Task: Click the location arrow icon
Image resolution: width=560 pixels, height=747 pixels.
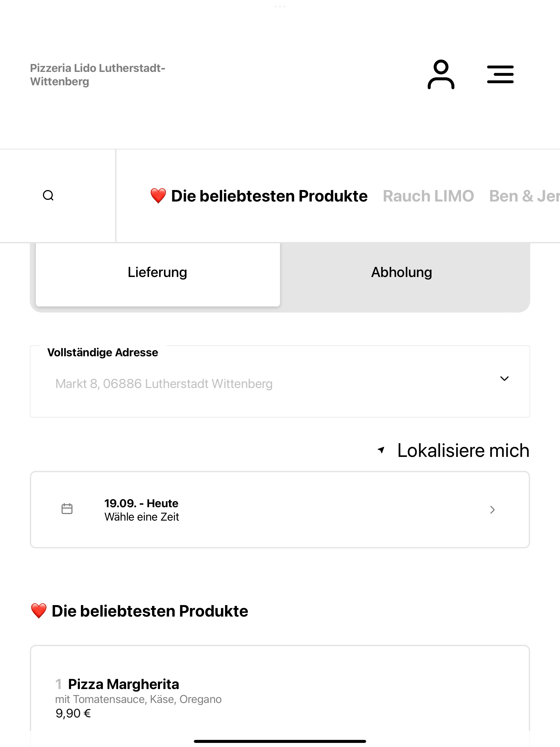Action: coord(381,450)
